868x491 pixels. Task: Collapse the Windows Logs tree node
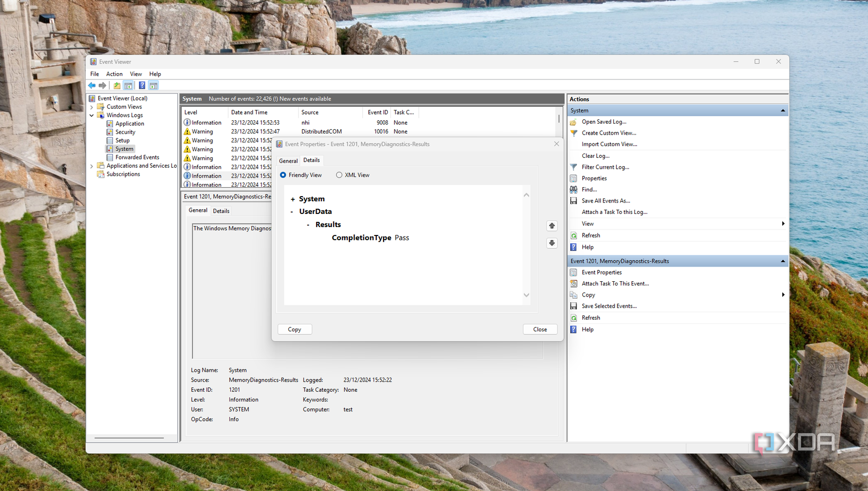(92, 115)
